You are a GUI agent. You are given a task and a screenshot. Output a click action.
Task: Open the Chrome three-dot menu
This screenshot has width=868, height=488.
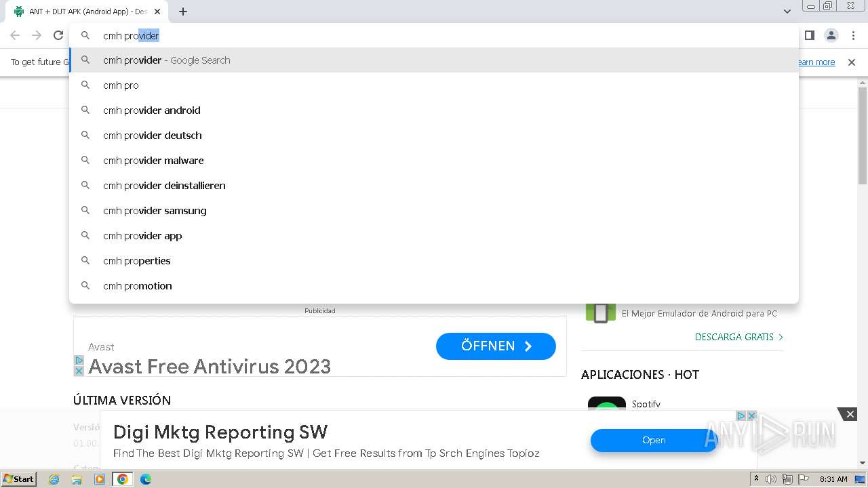pos(853,35)
